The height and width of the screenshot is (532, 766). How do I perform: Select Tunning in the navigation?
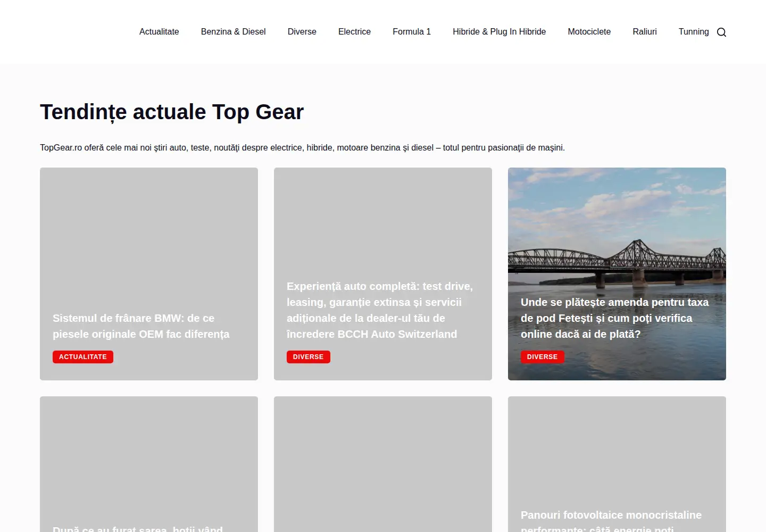(694, 32)
